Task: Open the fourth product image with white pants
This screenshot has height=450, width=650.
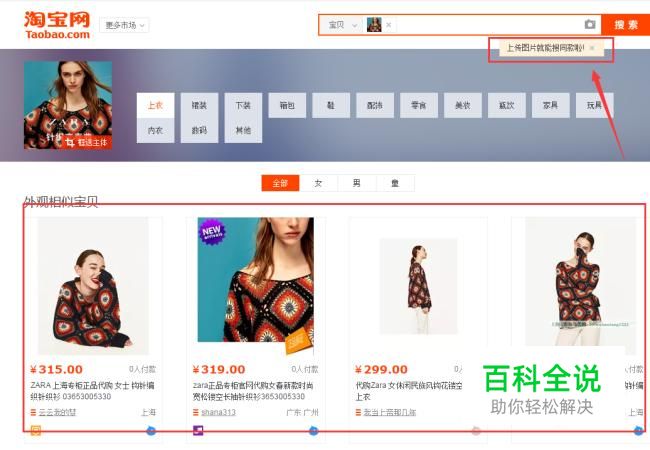Action: pos(580,282)
